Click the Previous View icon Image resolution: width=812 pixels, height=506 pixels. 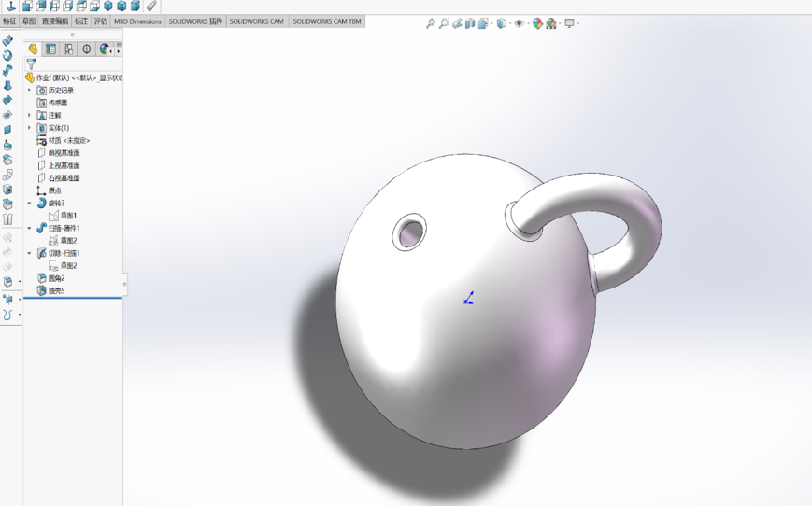(457, 23)
